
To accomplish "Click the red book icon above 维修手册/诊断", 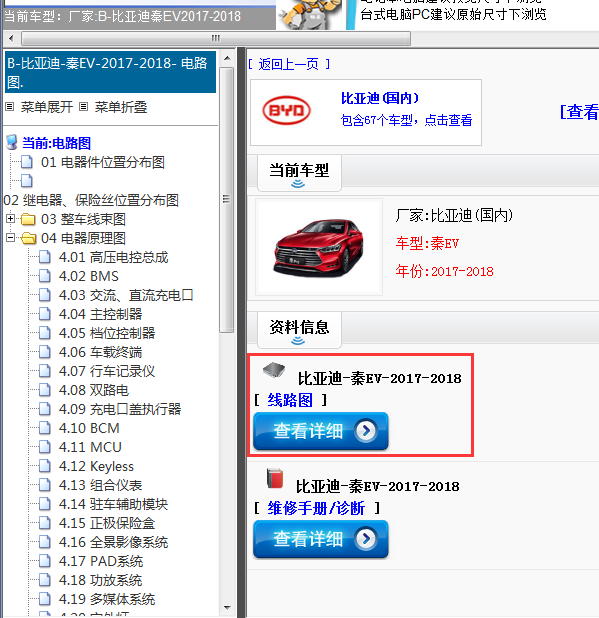I will tap(275, 478).
